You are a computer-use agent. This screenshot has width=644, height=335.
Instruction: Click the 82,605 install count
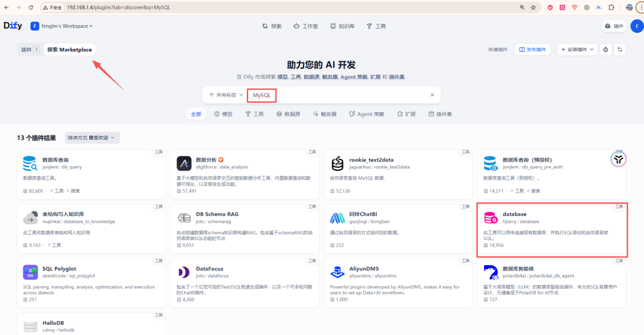click(x=36, y=191)
